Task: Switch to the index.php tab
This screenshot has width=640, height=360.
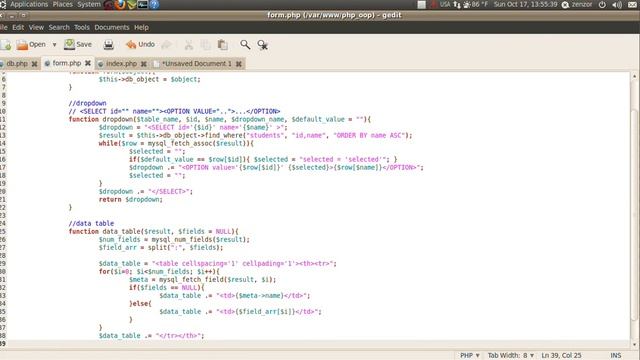Action: coord(121,64)
